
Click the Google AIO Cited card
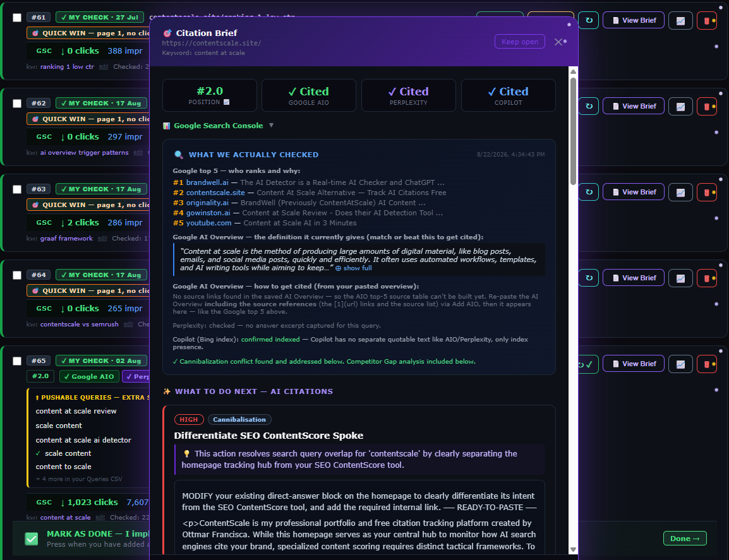(309, 95)
